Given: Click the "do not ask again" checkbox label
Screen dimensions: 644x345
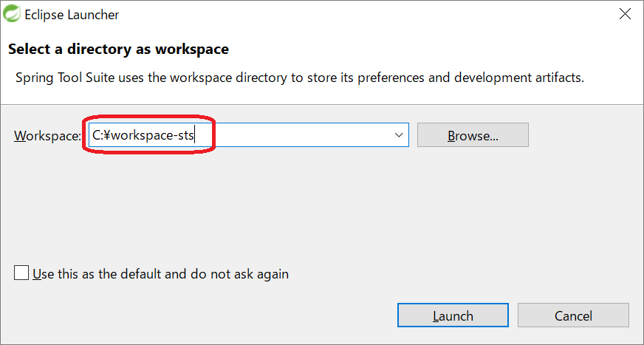Looking at the screenshot, I should 160,274.
